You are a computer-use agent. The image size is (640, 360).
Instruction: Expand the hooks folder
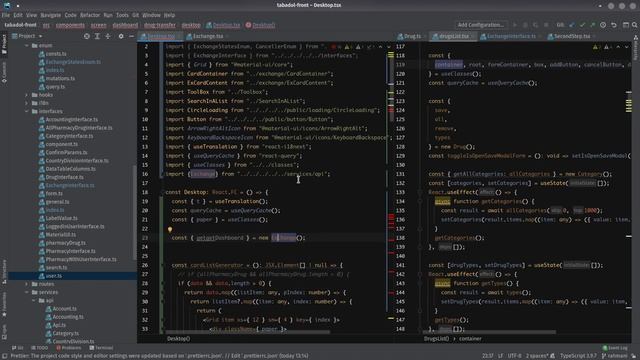[x=27, y=95]
